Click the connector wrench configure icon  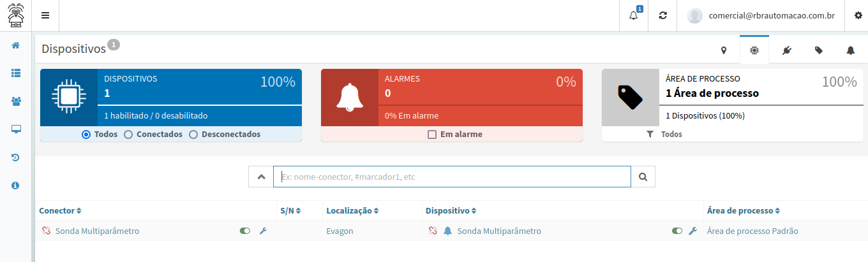tap(262, 231)
